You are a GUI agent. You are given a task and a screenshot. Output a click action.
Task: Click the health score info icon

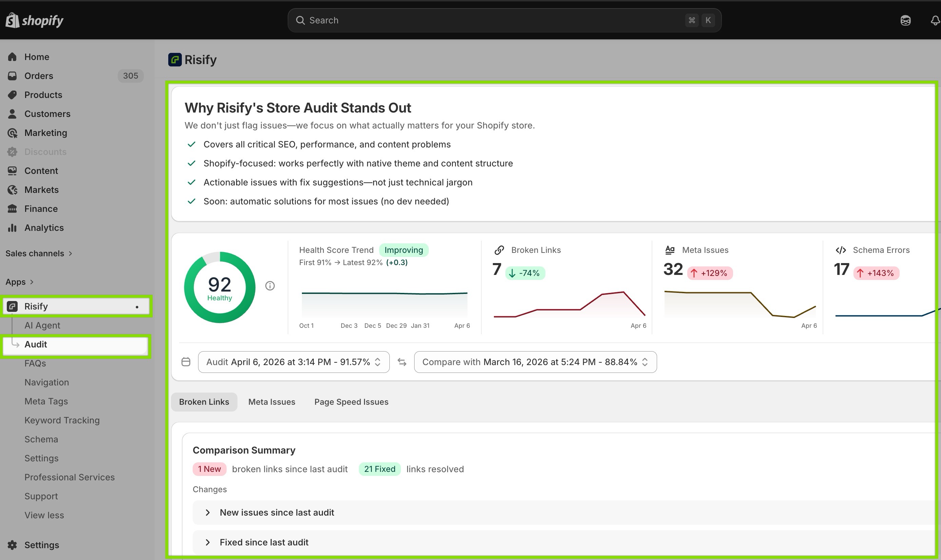click(270, 286)
